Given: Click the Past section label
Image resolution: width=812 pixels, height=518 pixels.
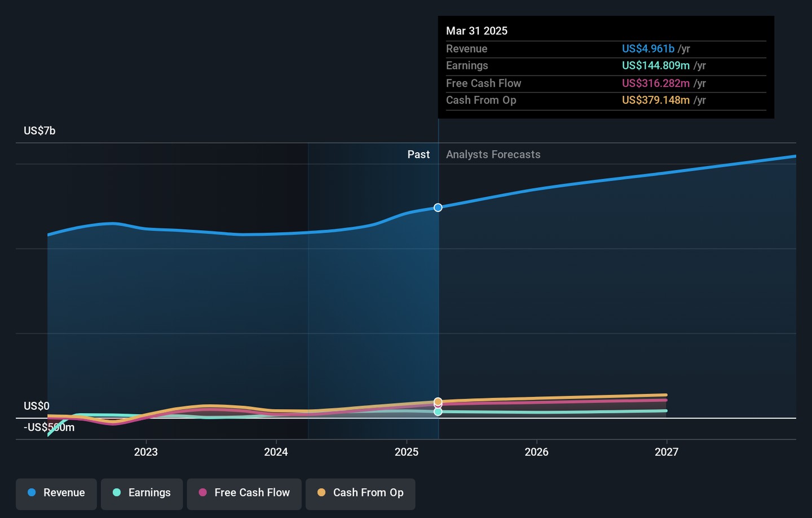Looking at the screenshot, I should 418,154.
